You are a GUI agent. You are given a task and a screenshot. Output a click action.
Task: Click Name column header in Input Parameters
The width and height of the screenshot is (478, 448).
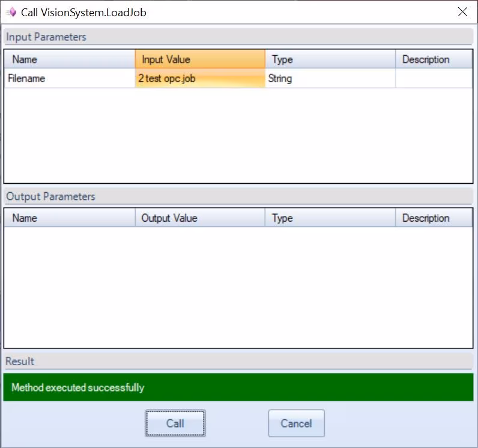(x=70, y=59)
